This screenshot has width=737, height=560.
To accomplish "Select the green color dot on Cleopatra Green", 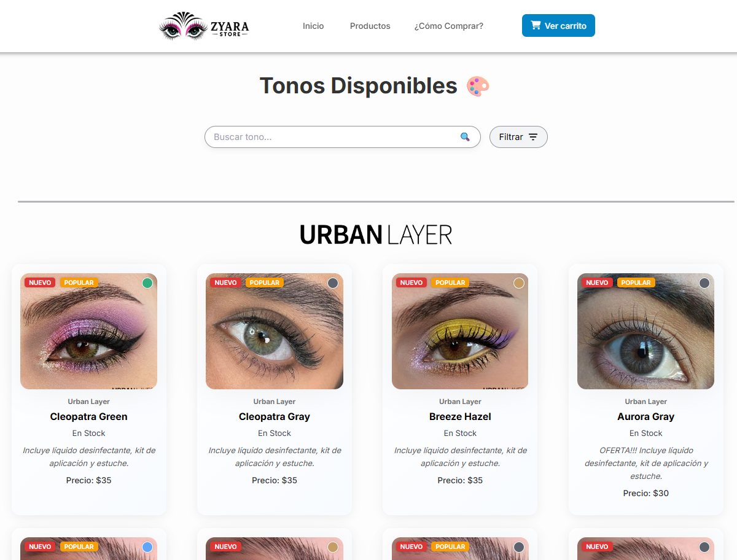I will point(147,283).
